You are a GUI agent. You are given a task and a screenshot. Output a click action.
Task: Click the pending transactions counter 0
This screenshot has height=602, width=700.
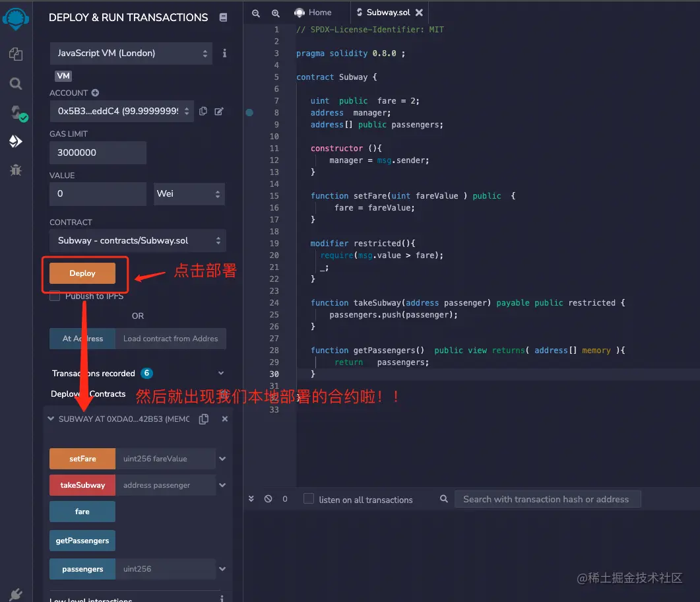(x=285, y=499)
